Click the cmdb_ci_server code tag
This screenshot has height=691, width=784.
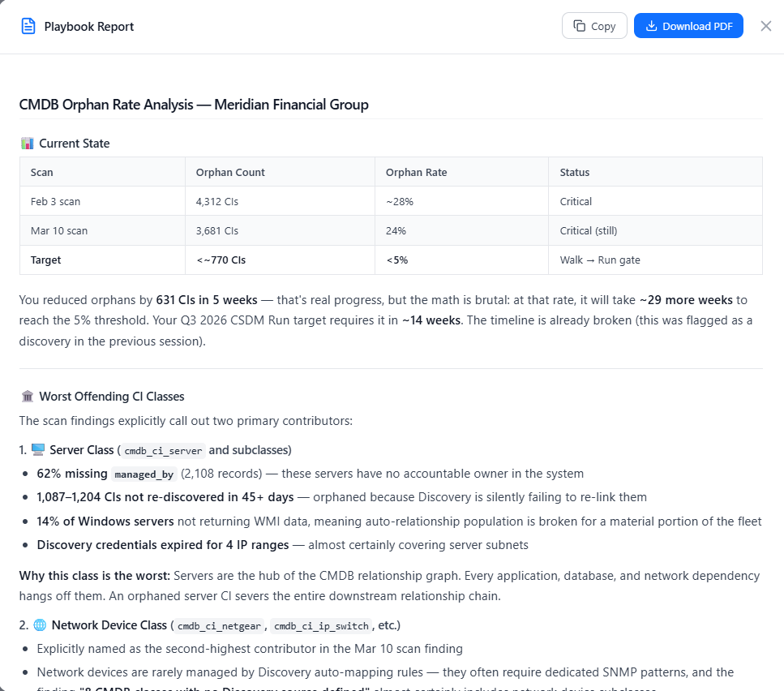coord(163,451)
